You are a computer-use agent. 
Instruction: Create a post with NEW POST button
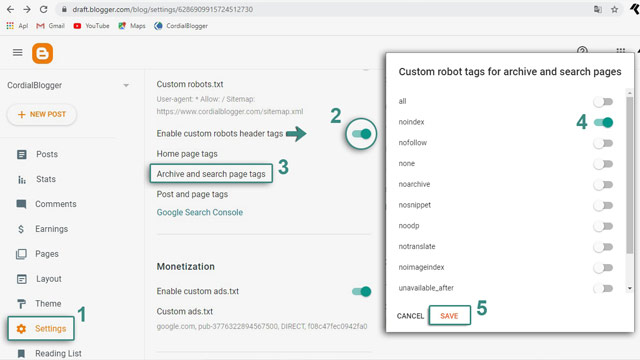(42, 114)
